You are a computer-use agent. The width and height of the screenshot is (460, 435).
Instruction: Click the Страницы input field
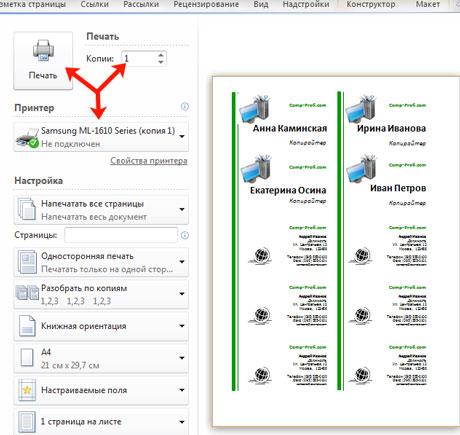pyautogui.click(x=121, y=235)
